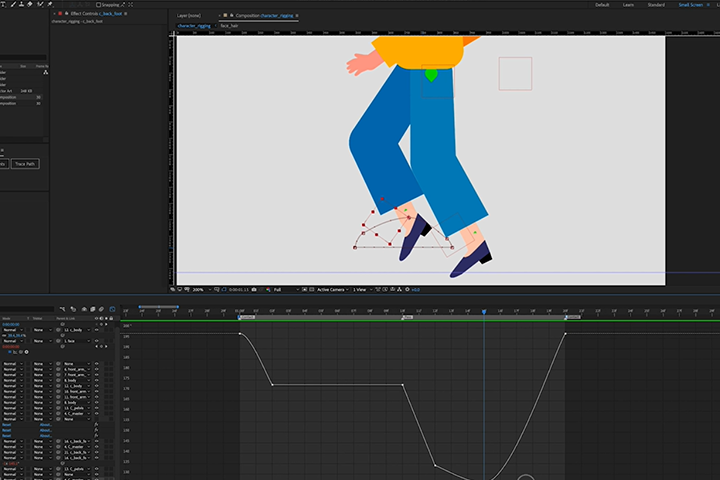The width and height of the screenshot is (720, 480).
Task: Toggle the region of interest icon
Action: [304, 290]
